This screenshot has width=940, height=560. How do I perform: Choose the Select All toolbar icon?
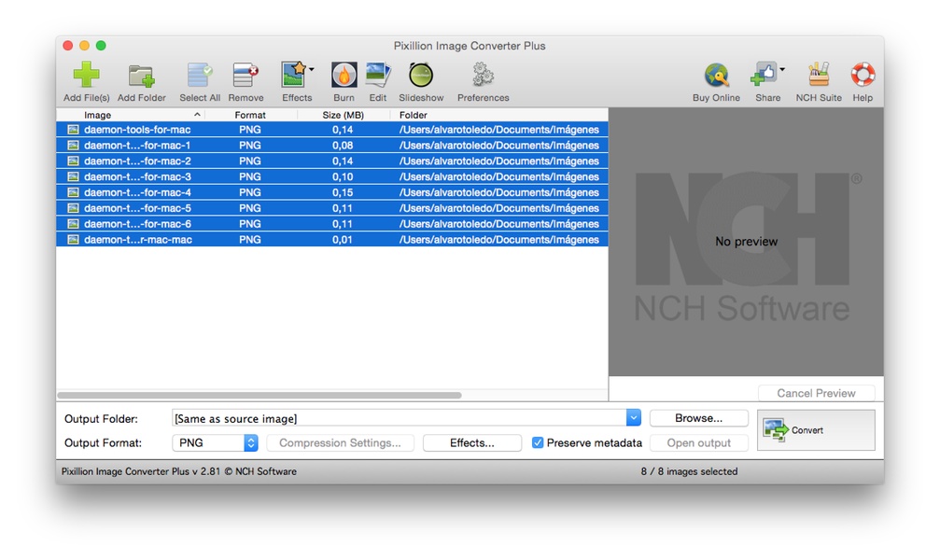pos(200,76)
